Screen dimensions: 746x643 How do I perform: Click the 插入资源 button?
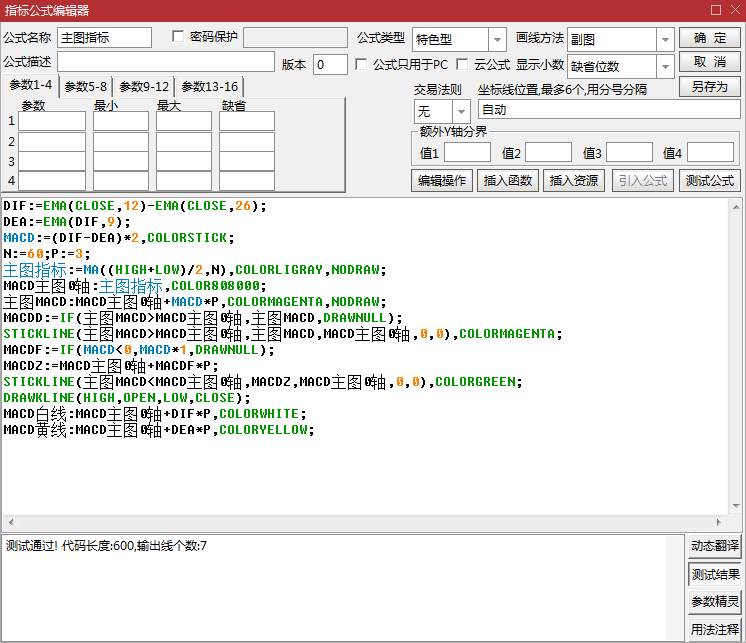tap(574, 181)
